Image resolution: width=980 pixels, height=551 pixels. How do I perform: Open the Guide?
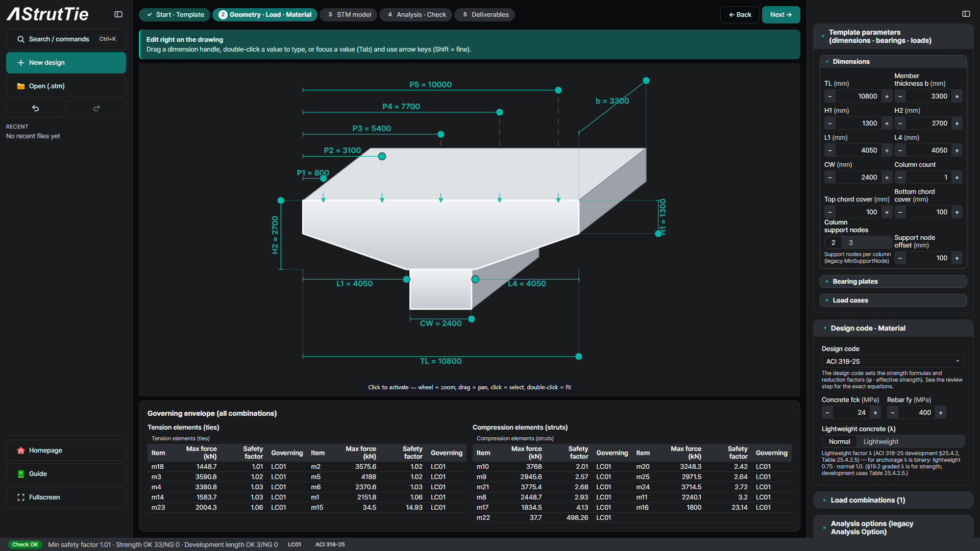pyautogui.click(x=66, y=474)
